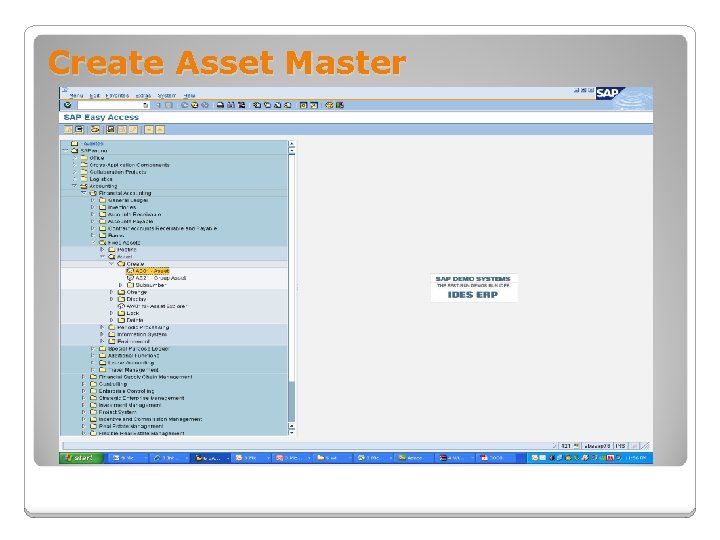Viewport: 720px width, 540px height.
Task: Open the System menu
Action: [x=167, y=96]
